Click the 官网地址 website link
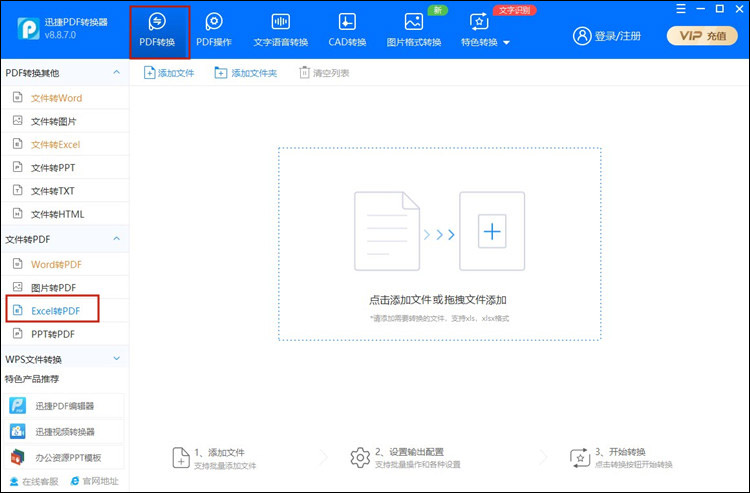 (94, 481)
